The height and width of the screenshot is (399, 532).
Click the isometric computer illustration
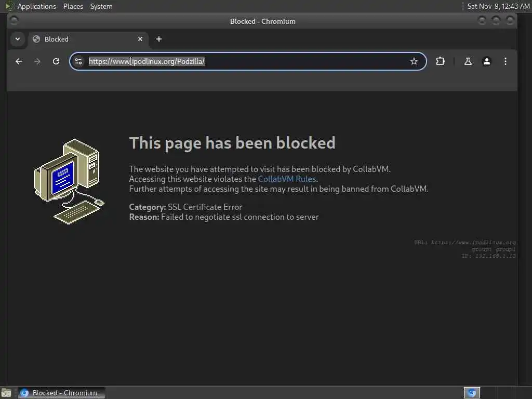click(x=69, y=181)
